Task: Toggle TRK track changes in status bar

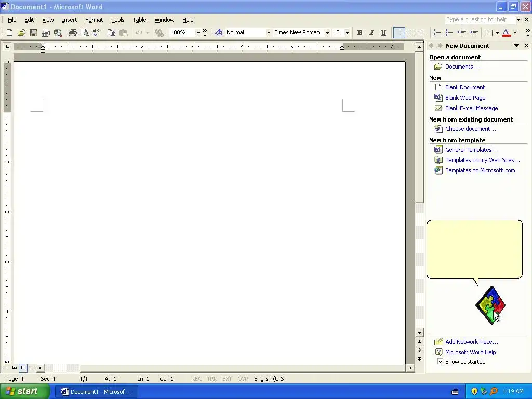Action: [x=212, y=379]
